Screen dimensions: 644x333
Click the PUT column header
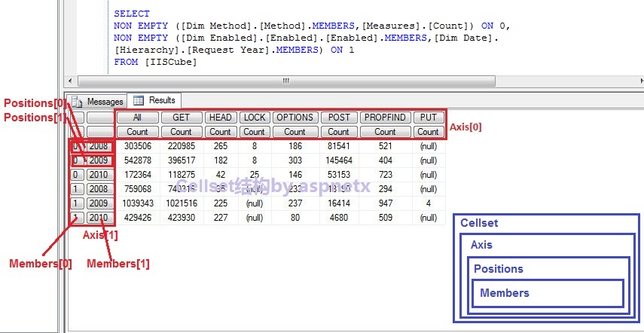pos(428,118)
